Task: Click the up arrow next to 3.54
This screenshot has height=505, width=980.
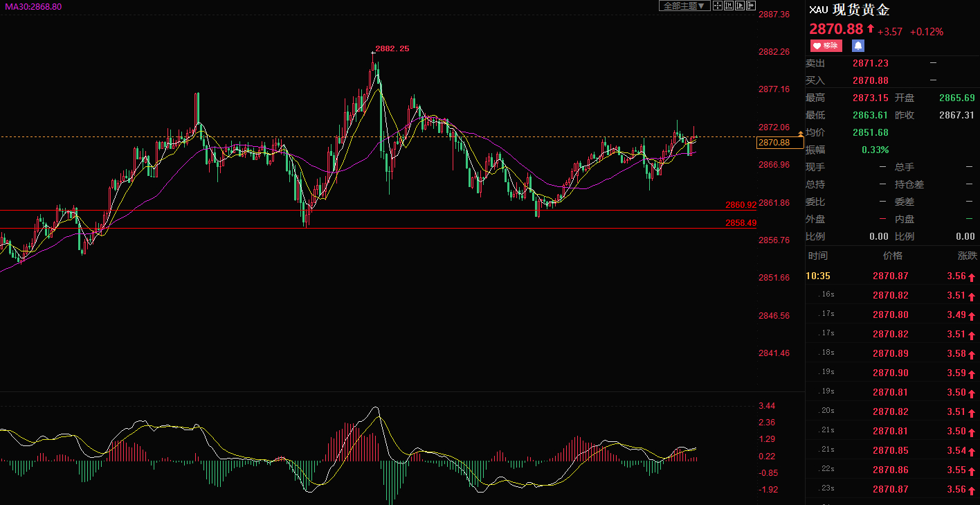Action: point(972,452)
